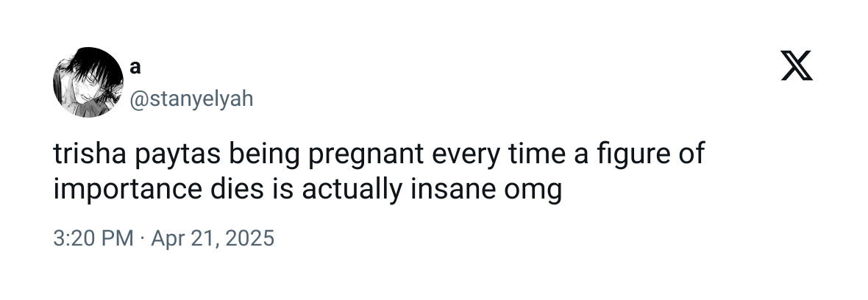Click the "PM" in the timestamp
The height and width of the screenshot is (300, 868).
pos(118,238)
